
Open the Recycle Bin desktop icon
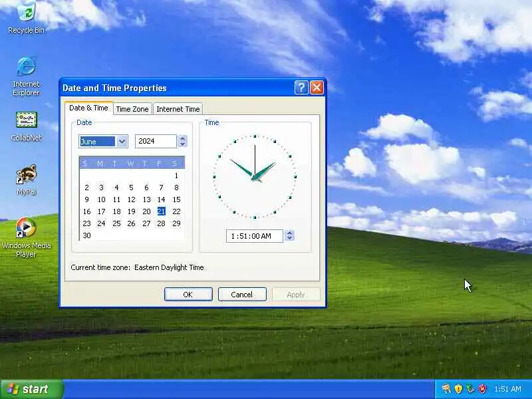(26, 17)
